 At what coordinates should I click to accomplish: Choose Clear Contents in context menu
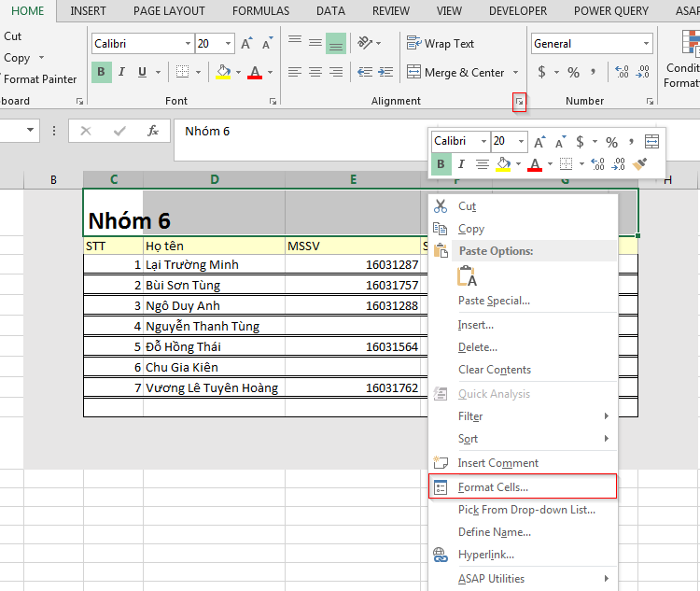coord(523,370)
